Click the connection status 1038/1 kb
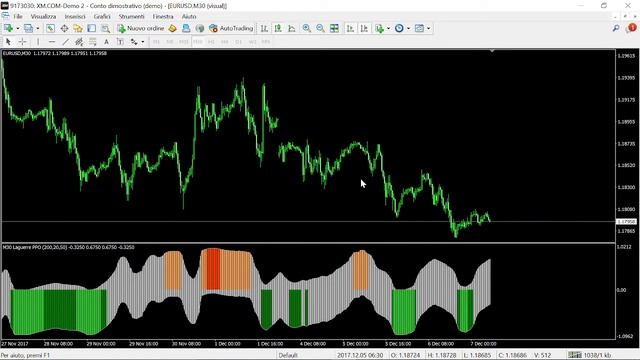The height and width of the screenshot is (360, 640). [590, 355]
